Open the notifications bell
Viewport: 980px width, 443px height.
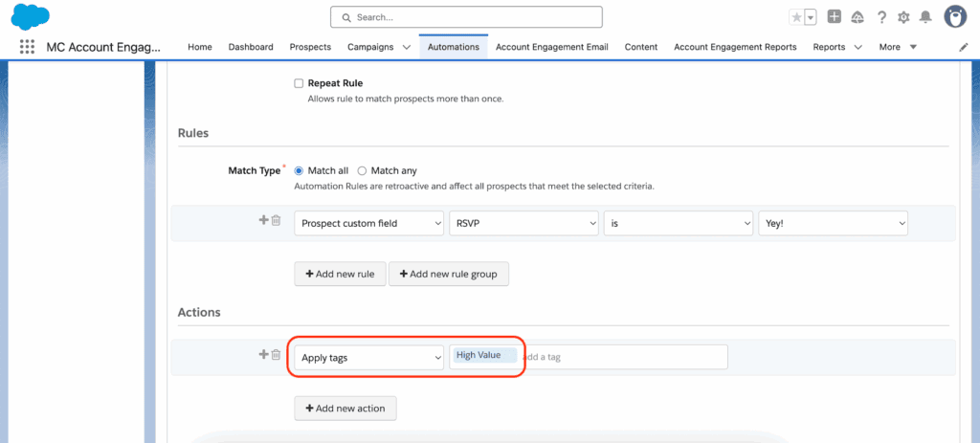[925, 17]
